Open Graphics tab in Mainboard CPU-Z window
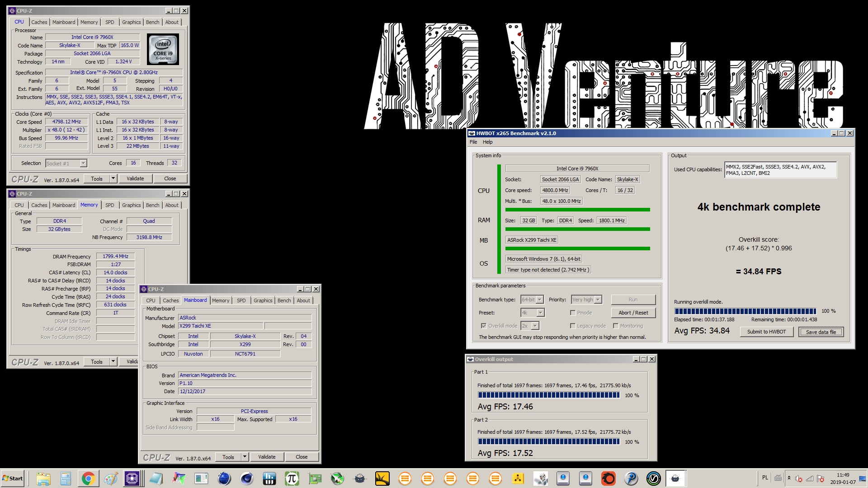The image size is (868, 488). pos(263,300)
